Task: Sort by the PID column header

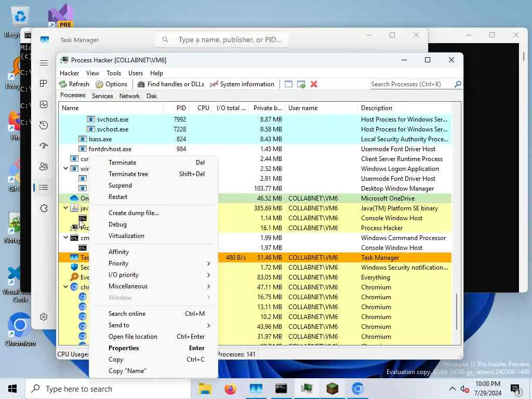Action: (176, 108)
